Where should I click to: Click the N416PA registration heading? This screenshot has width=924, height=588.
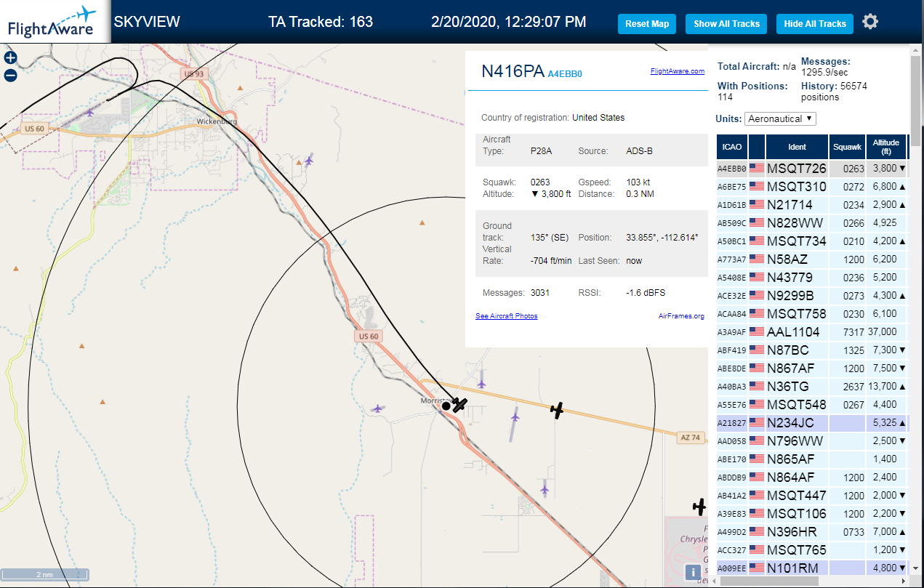point(513,71)
